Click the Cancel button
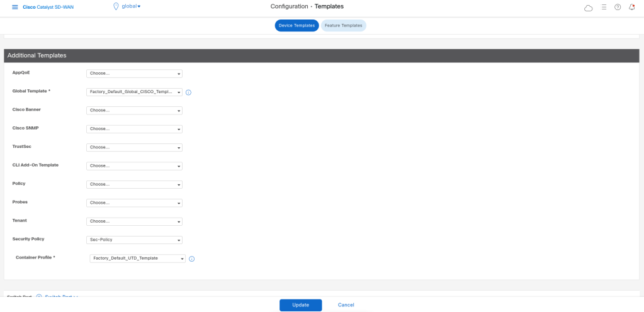Viewport: 644px width, 312px height. 346,305
